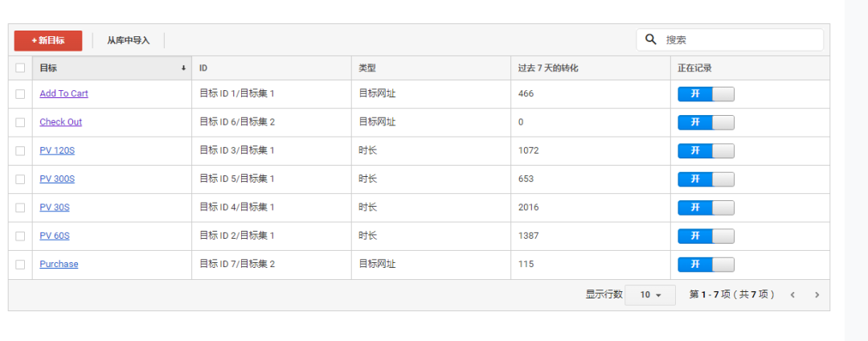Click the 搜索 search input field
Image resolution: width=868 pixels, height=341 pixels.
[739, 39]
